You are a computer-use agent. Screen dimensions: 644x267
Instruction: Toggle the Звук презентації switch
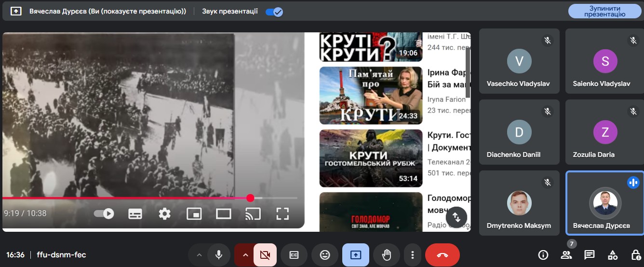[274, 12]
